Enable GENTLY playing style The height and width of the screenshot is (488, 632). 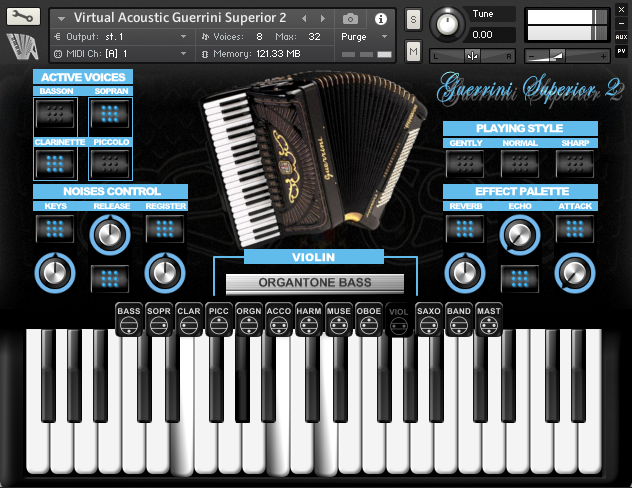pyautogui.click(x=465, y=164)
